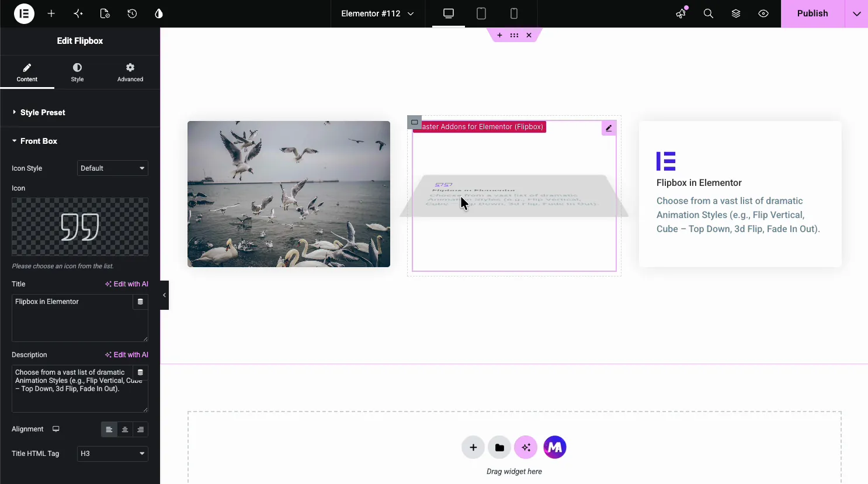Open the Elementor AI sparkle tool in the top bar
Image resolution: width=868 pixels, height=484 pixels.
pos(78,13)
